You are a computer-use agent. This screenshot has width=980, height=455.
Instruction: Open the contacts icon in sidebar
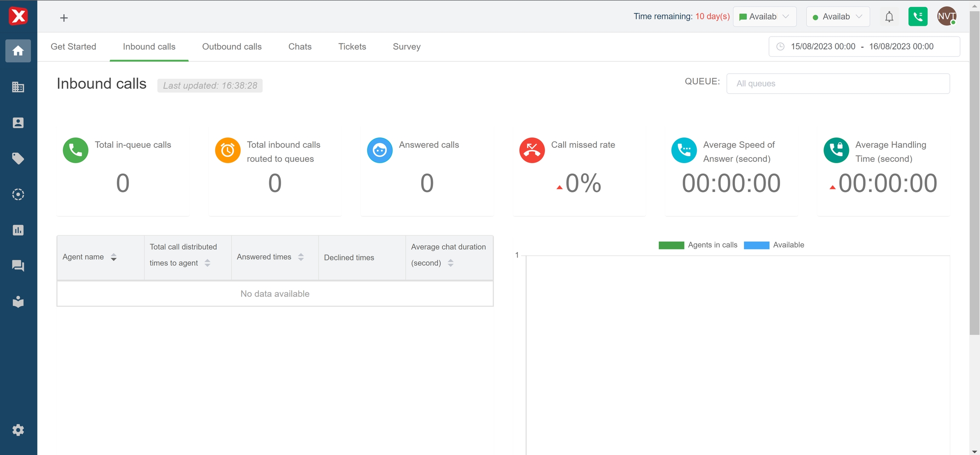click(18, 123)
